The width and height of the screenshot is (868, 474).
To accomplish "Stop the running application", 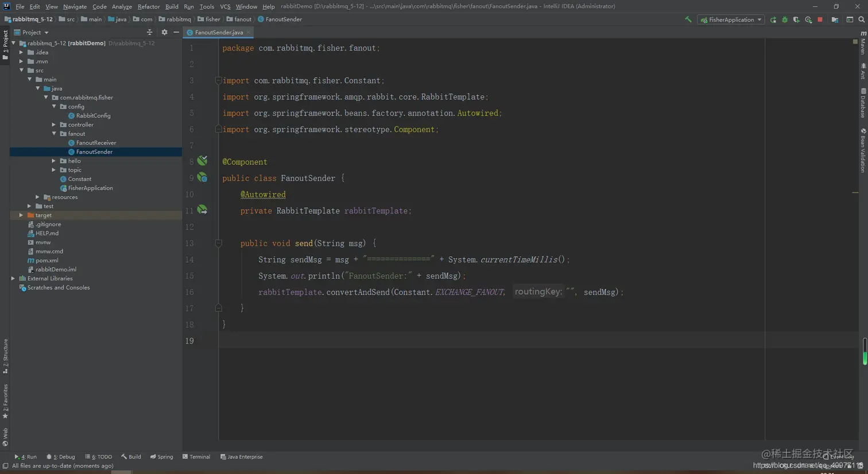I will [820, 20].
